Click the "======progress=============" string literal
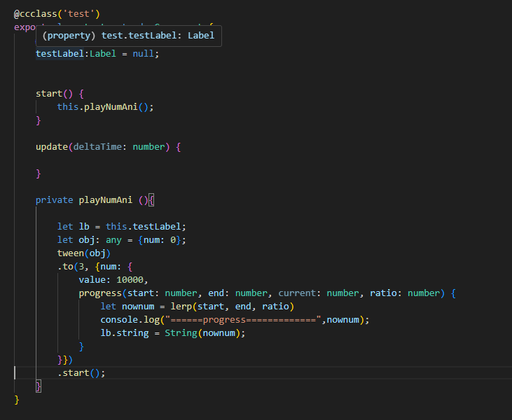Viewport: 512px width, 420px height. pyautogui.click(x=243, y=319)
